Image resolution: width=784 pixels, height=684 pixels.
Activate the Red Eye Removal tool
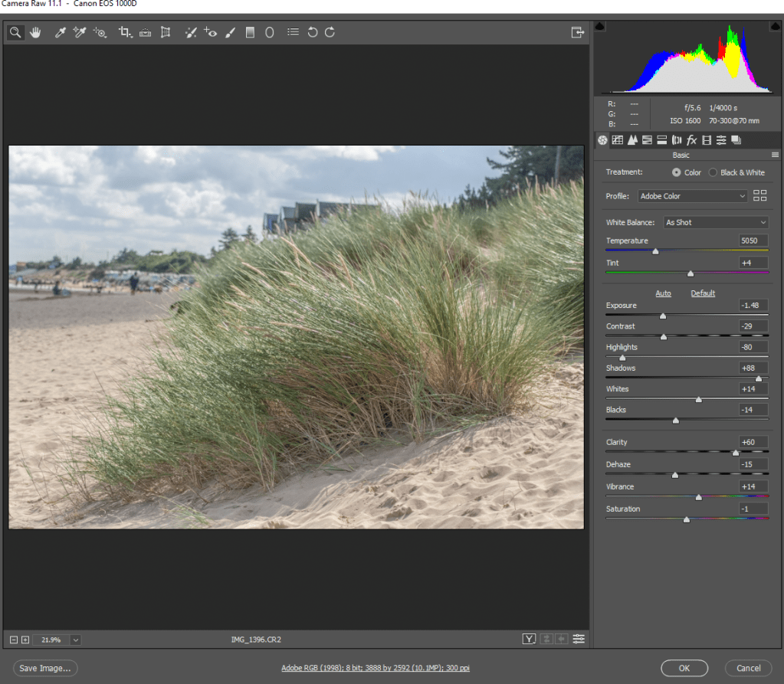210,32
